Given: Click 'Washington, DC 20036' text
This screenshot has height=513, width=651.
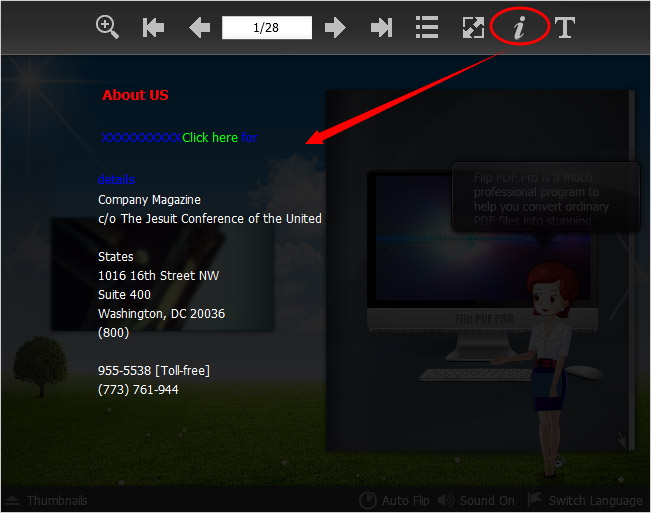Looking at the screenshot, I should click(x=162, y=313).
